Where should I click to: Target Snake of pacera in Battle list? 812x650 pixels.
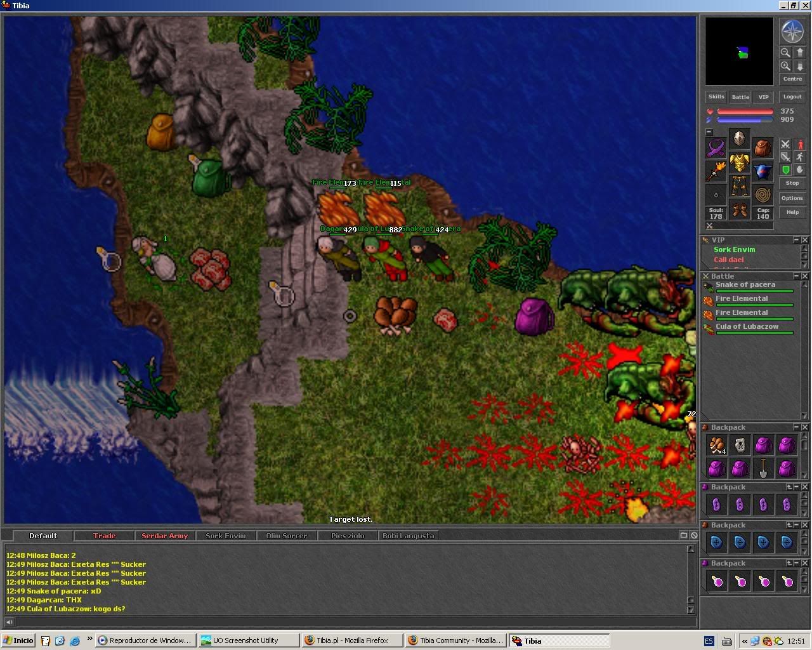(x=748, y=286)
